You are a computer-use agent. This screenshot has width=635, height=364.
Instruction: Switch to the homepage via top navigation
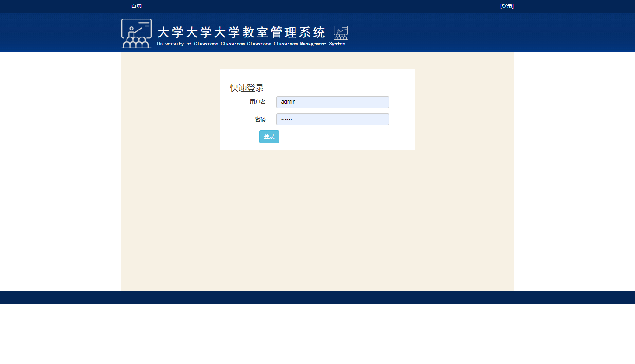[136, 6]
